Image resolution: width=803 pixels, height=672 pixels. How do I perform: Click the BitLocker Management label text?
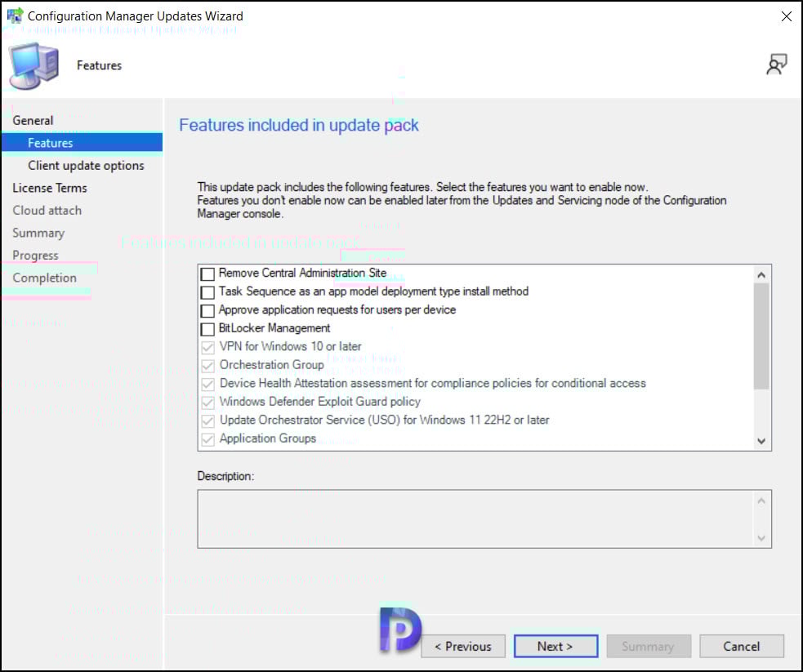[x=274, y=328]
